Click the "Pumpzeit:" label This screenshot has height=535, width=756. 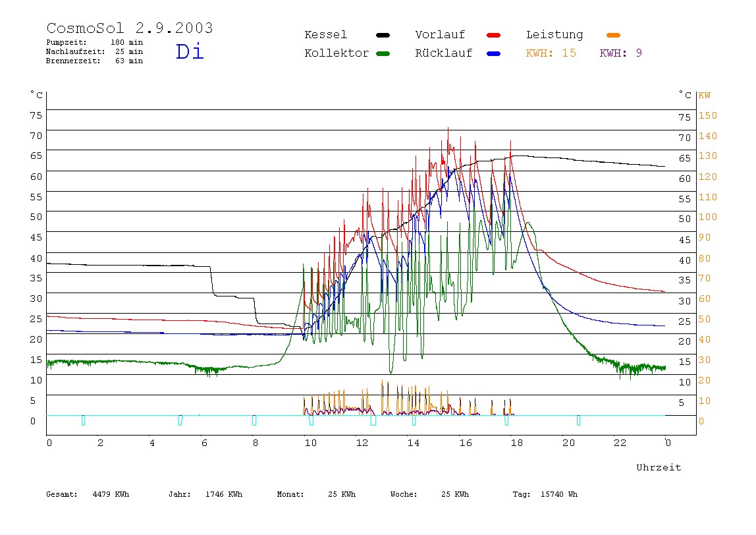click(x=67, y=42)
